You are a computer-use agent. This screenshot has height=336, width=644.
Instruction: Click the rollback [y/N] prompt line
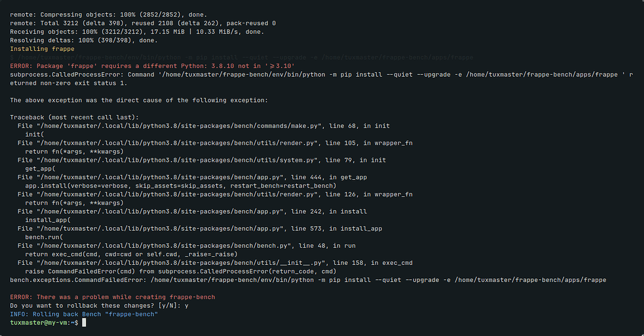click(x=99, y=306)
